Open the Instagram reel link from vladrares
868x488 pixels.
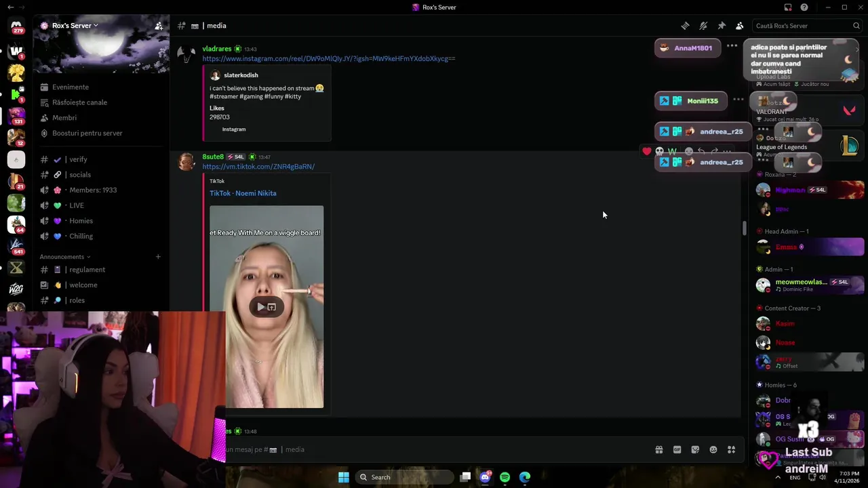329,59
